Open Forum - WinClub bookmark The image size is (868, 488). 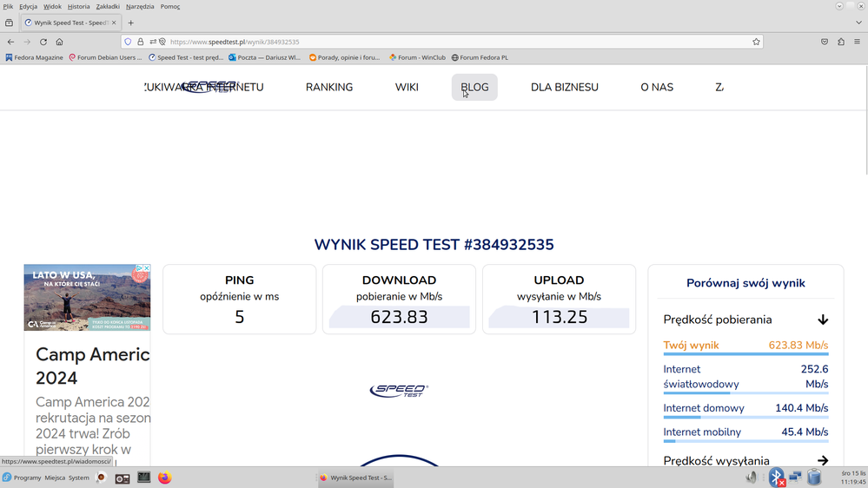click(x=417, y=57)
